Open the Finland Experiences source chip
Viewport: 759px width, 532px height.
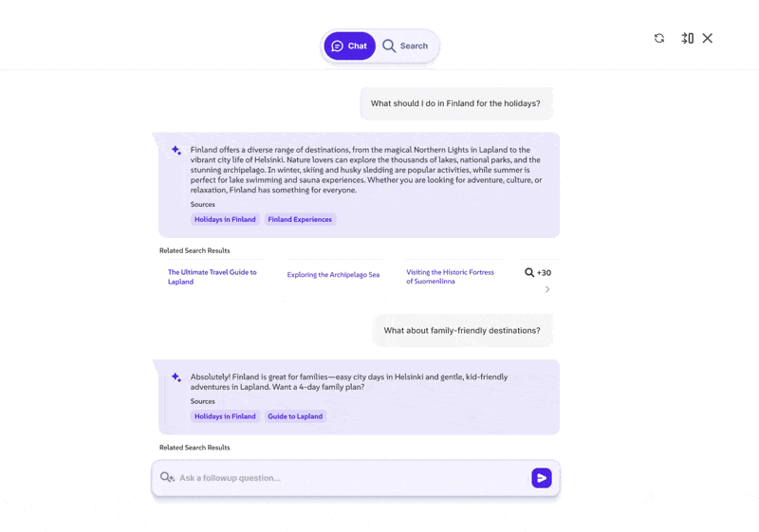[300, 219]
